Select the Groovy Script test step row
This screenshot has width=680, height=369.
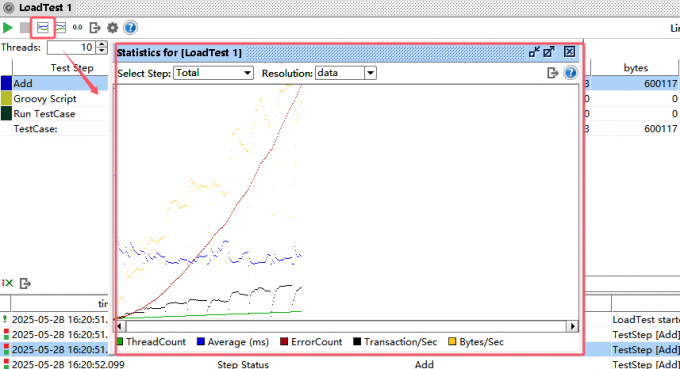pyautogui.click(x=54, y=98)
